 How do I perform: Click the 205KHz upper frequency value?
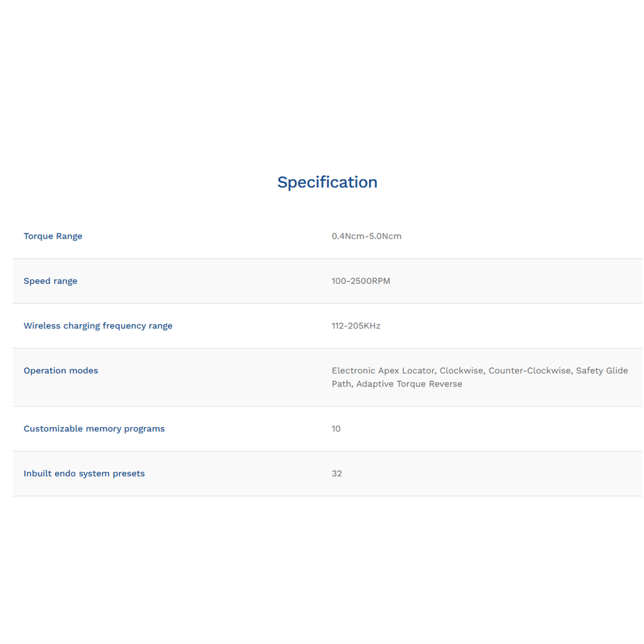pos(366,326)
